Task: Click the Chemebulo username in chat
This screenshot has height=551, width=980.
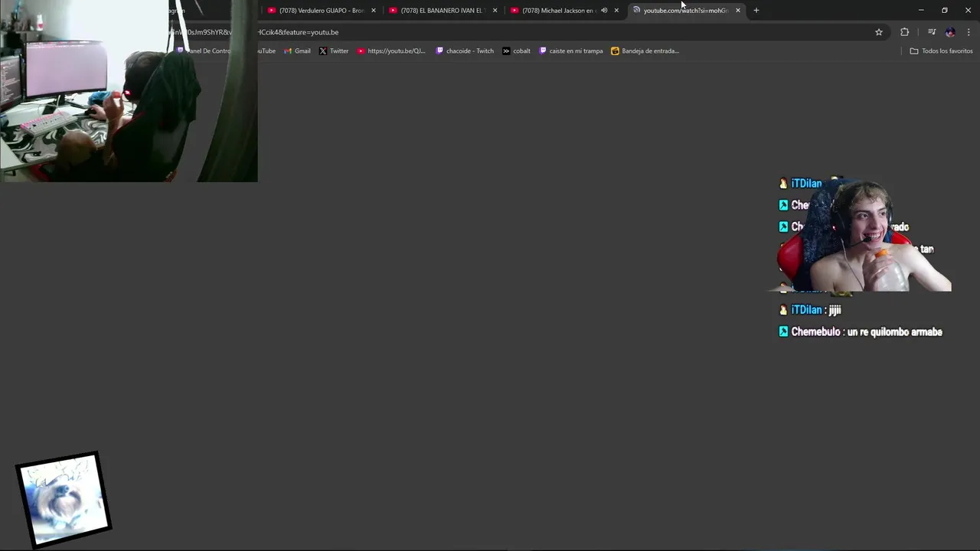Action: click(815, 332)
